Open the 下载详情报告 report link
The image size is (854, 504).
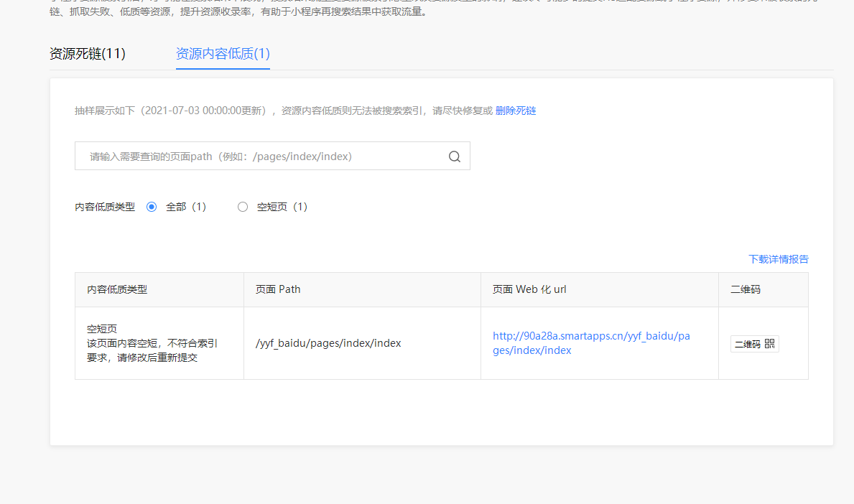click(778, 259)
